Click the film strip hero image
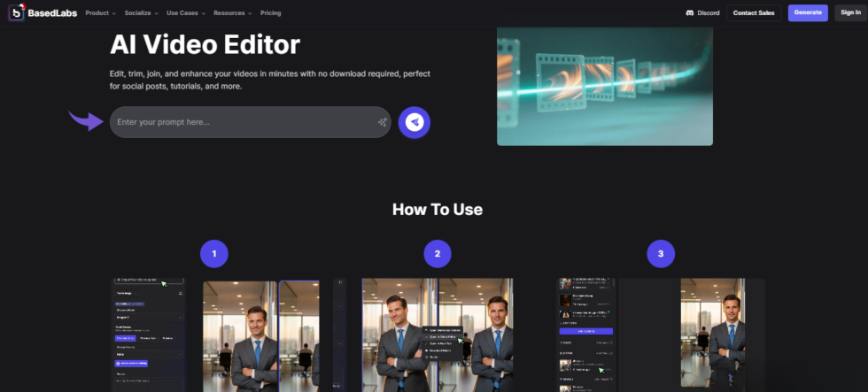The width and height of the screenshot is (868, 392). coord(604,86)
